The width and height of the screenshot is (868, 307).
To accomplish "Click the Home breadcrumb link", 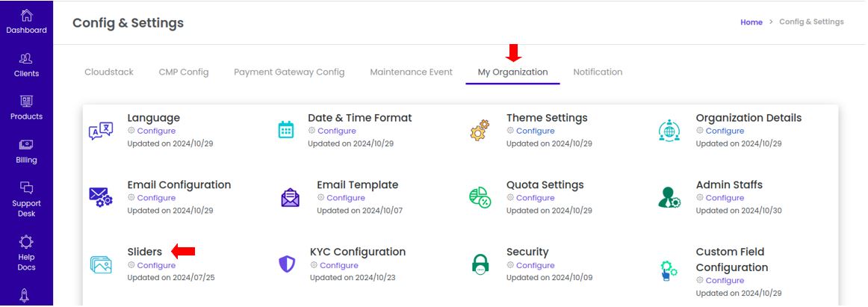I will point(751,22).
